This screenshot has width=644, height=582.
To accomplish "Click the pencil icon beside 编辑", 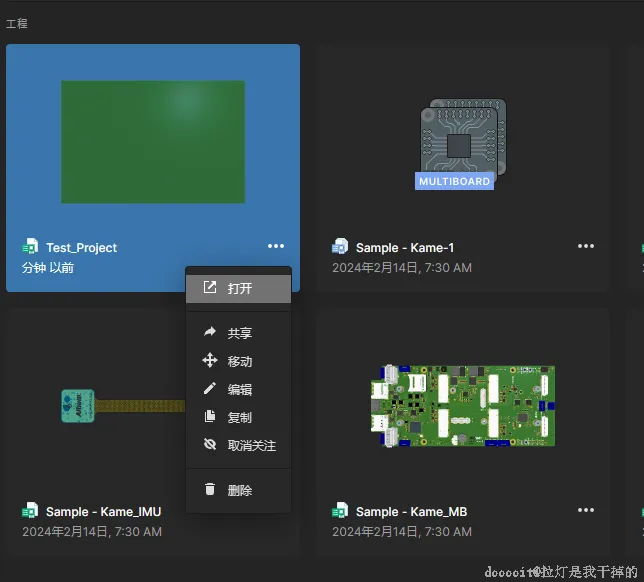I will pyautogui.click(x=210, y=388).
